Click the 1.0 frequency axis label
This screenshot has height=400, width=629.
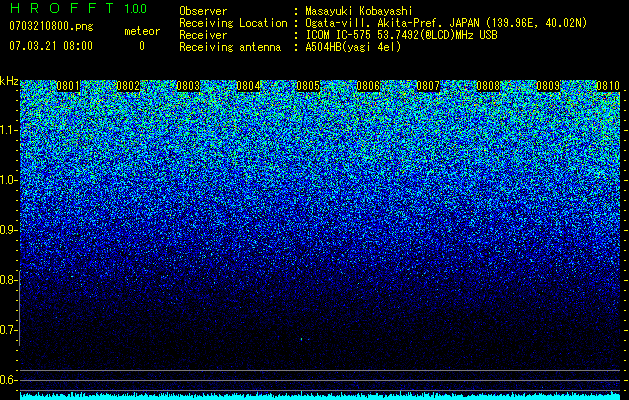pos(8,180)
